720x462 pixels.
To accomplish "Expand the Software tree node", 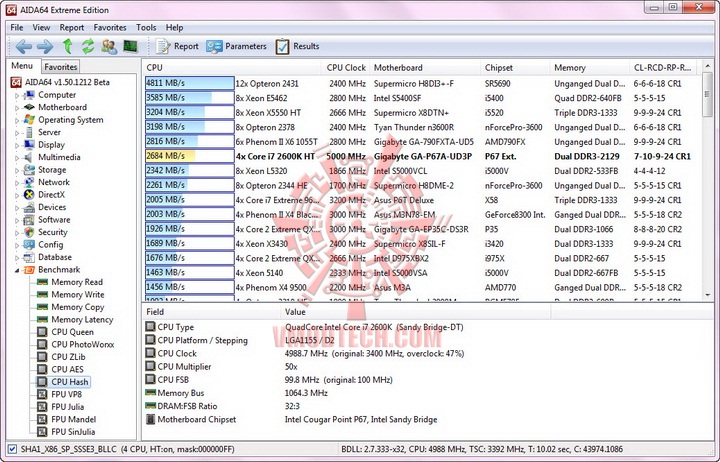I will (17, 220).
